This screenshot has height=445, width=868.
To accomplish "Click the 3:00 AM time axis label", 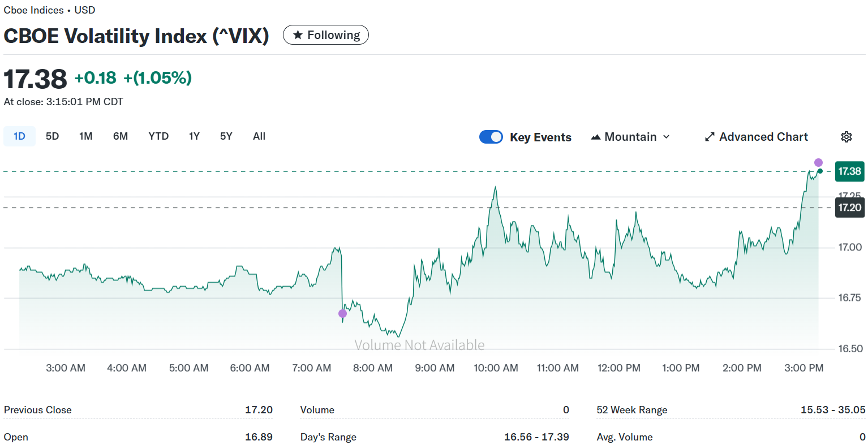I will point(66,368).
